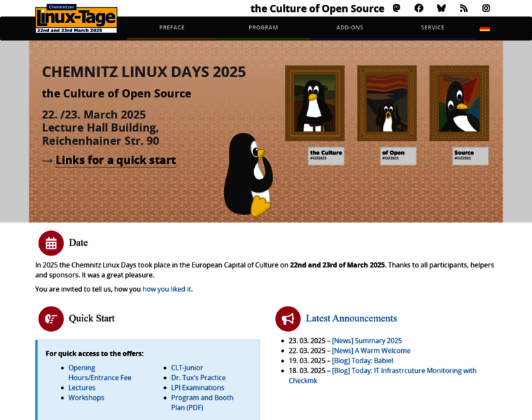Follow the Links for a quick start link
532x420 pixels.
(x=115, y=160)
